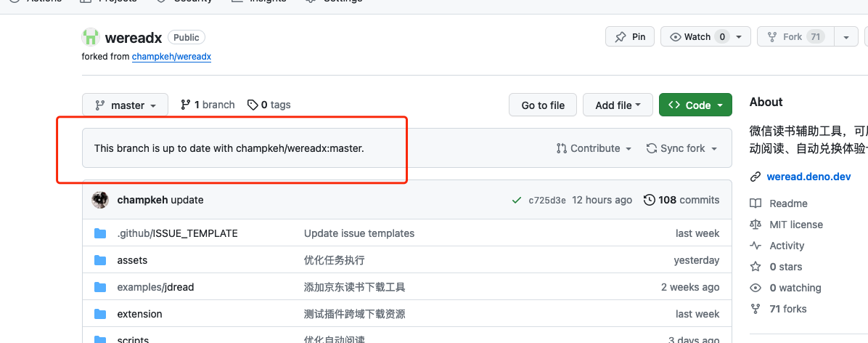
Task: Open the Add file dropdown
Action: [x=618, y=105]
